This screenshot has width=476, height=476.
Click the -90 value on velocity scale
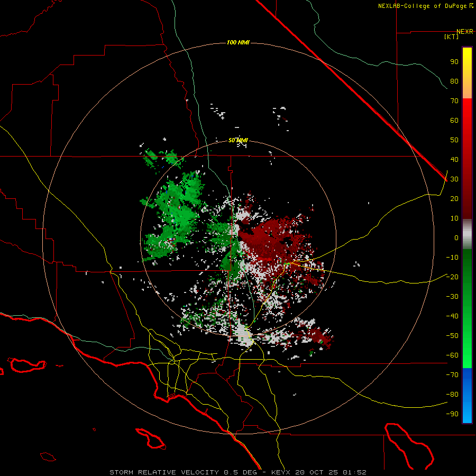pos(452,414)
